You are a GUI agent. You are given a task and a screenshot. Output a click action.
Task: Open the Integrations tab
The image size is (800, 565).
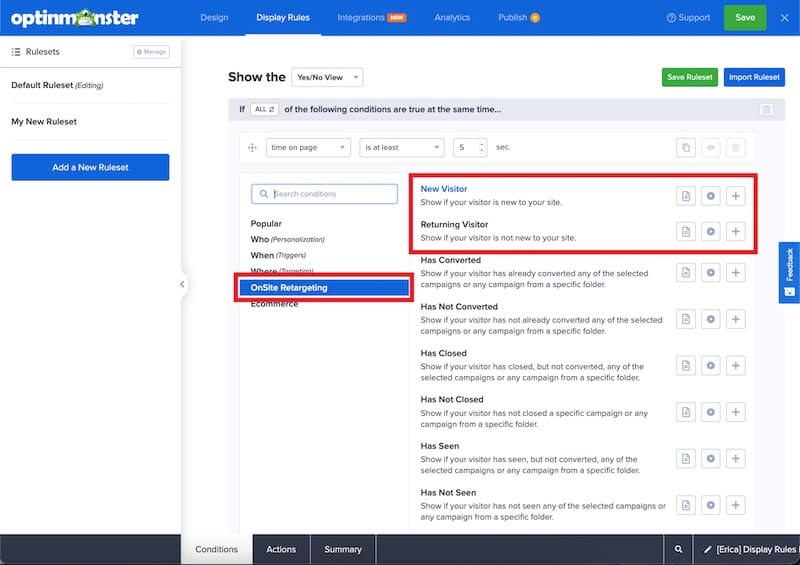click(x=371, y=17)
